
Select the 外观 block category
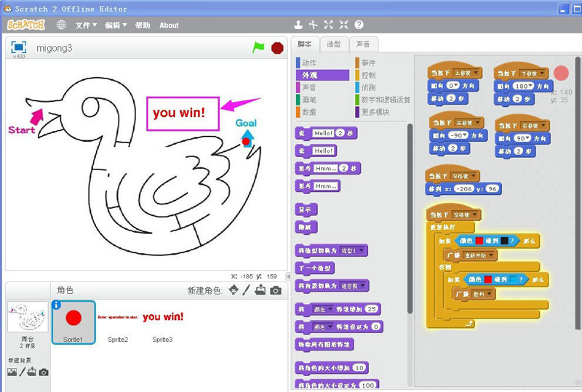click(x=322, y=75)
